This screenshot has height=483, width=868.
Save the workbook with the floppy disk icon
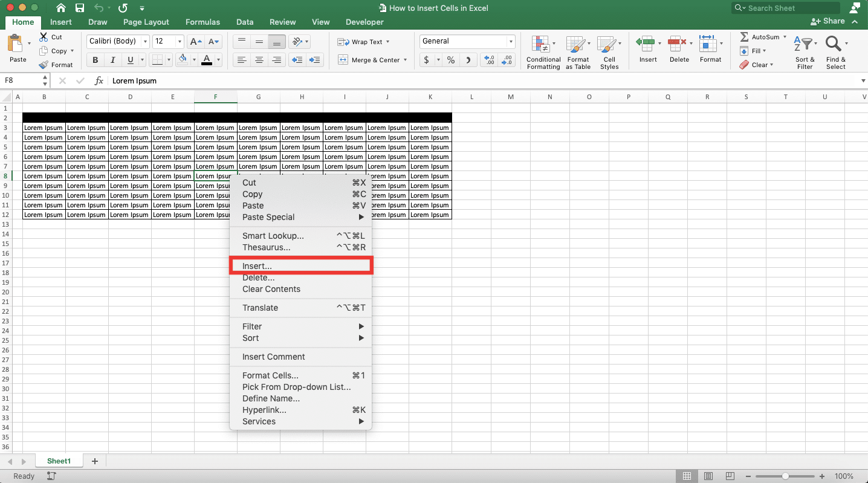(80, 8)
